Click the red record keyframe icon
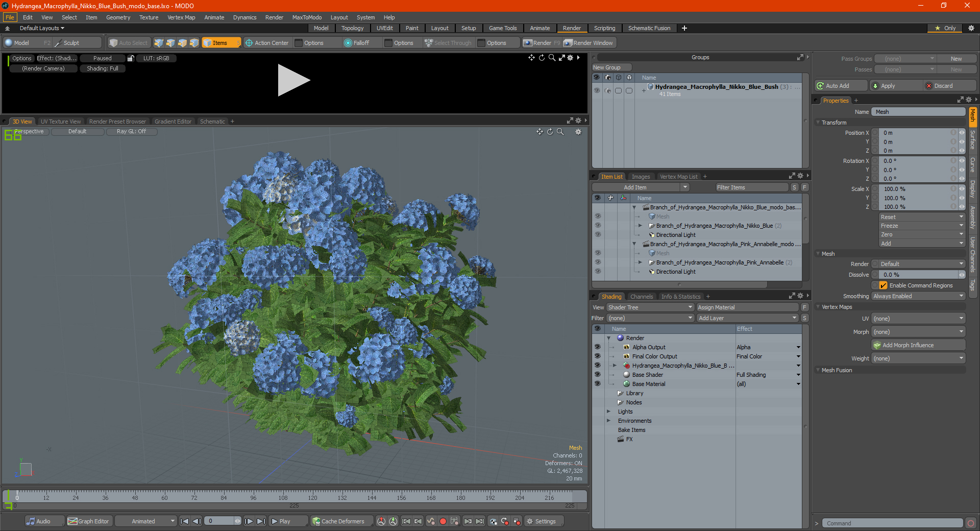Viewport: 980px width, 531px height. tap(443, 521)
